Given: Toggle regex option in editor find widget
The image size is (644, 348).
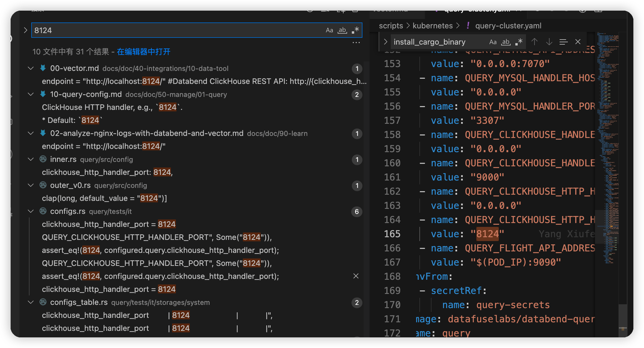Looking at the screenshot, I should pyautogui.click(x=519, y=42).
